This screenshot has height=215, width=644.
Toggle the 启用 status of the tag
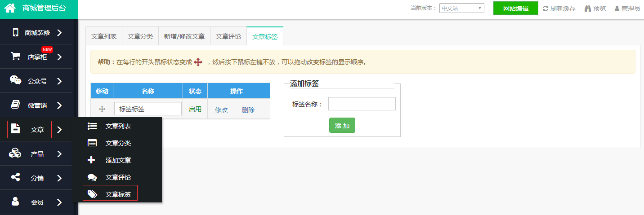point(195,109)
